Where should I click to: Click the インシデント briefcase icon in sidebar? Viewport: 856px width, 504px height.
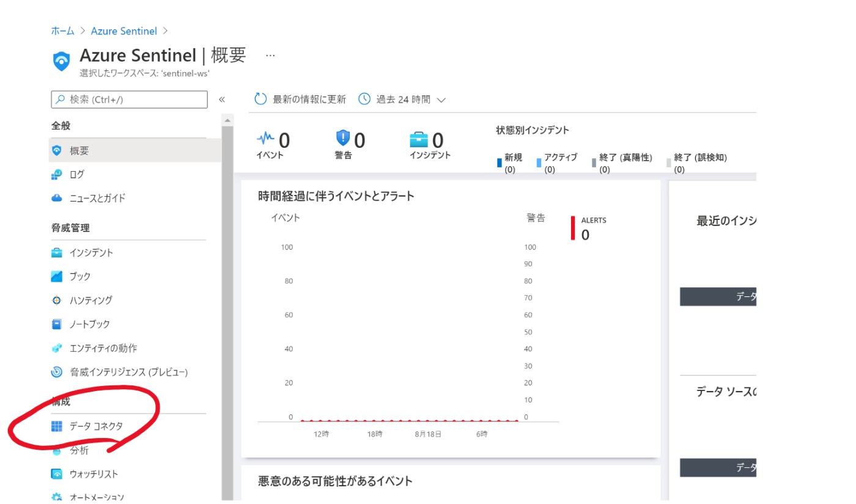(x=57, y=252)
